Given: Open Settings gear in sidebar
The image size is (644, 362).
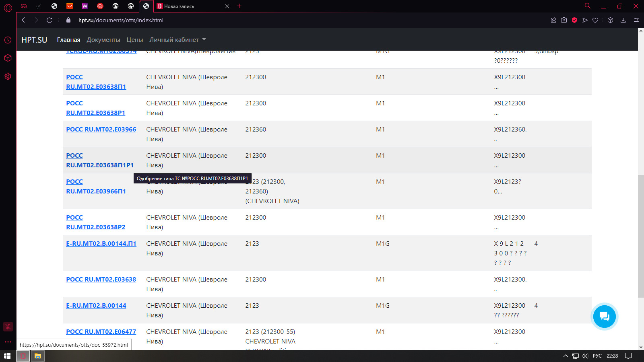Looking at the screenshot, I should (x=8, y=76).
